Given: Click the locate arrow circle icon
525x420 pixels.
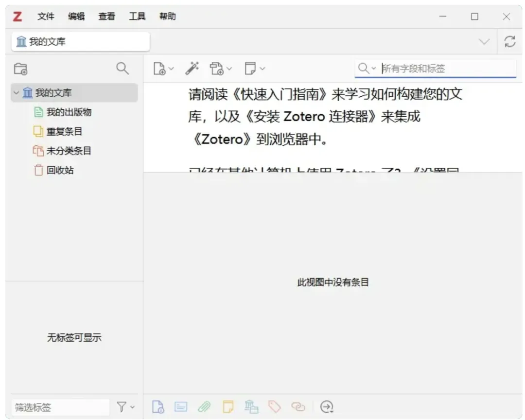Looking at the screenshot, I should tap(327, 407).
